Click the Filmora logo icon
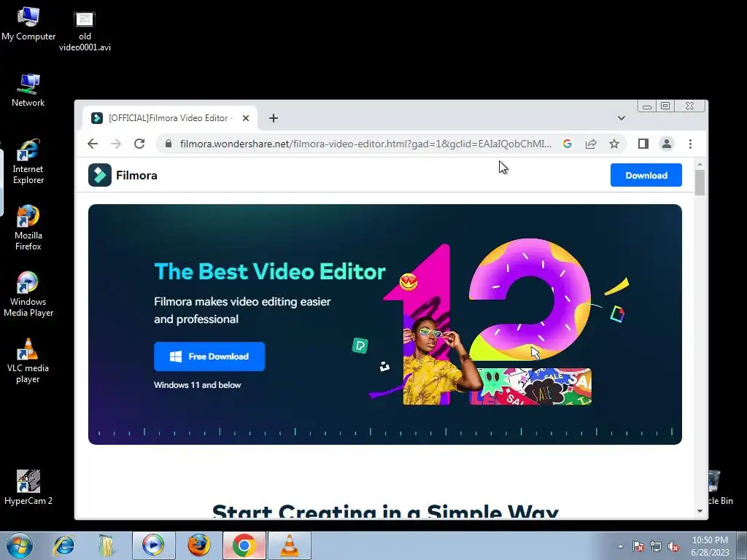Viewport: 747px width, 560px height. 99,175
